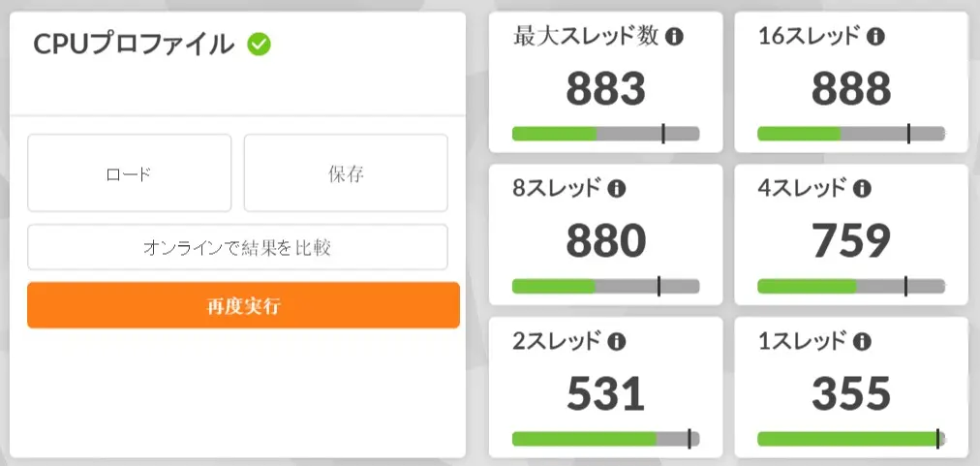Open info icon next to 8スレッド
Image resolution: width=980 pixels, height=466 pixels.
pos(616,188)
